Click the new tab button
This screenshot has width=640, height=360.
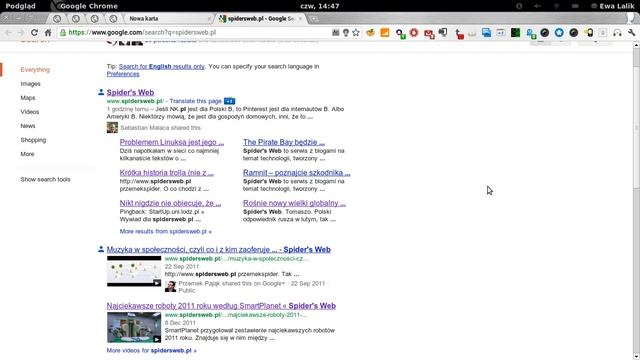click(314, 18)
